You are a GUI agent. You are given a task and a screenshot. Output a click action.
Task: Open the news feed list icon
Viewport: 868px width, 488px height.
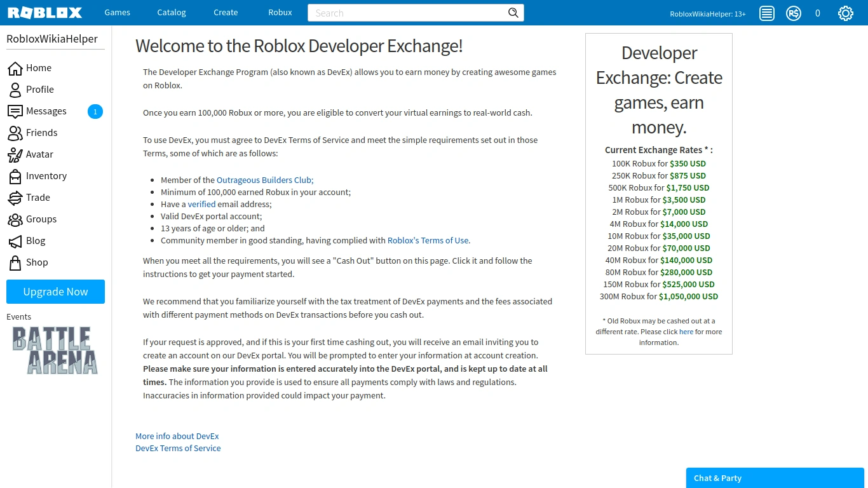click(767, 13)
